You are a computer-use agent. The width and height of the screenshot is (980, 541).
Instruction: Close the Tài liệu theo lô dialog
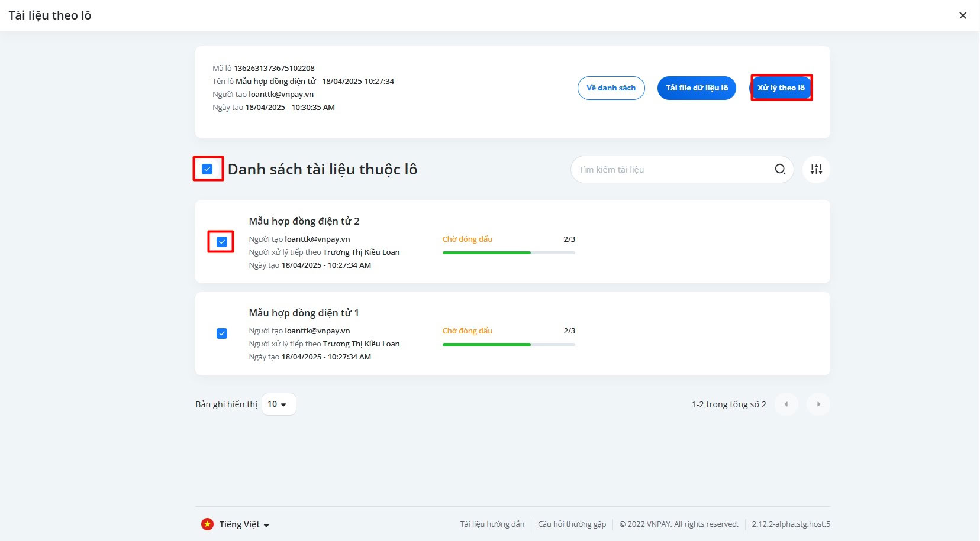(x=963, y=15)
